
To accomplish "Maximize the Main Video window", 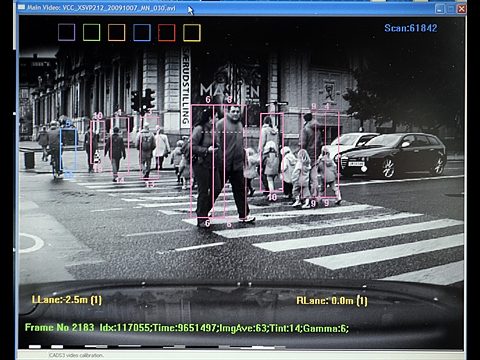I will [451, 9].
